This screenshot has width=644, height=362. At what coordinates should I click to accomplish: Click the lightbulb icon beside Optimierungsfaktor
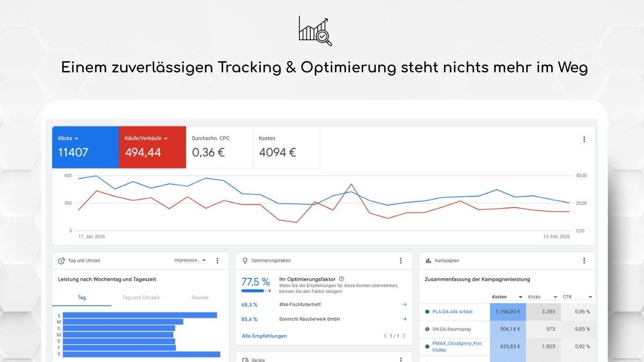click(x=245, y=261)
